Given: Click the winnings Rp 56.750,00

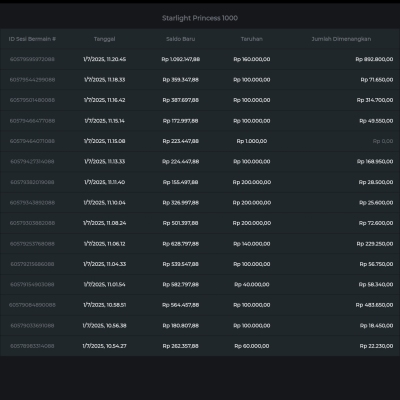Looking at the screenshot, I should coord(376,264).
